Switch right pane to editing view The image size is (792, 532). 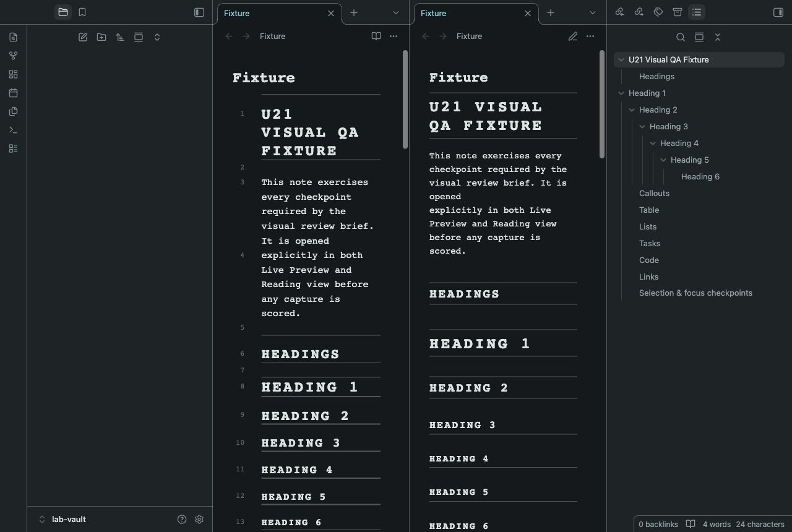(x=573, y=36)
